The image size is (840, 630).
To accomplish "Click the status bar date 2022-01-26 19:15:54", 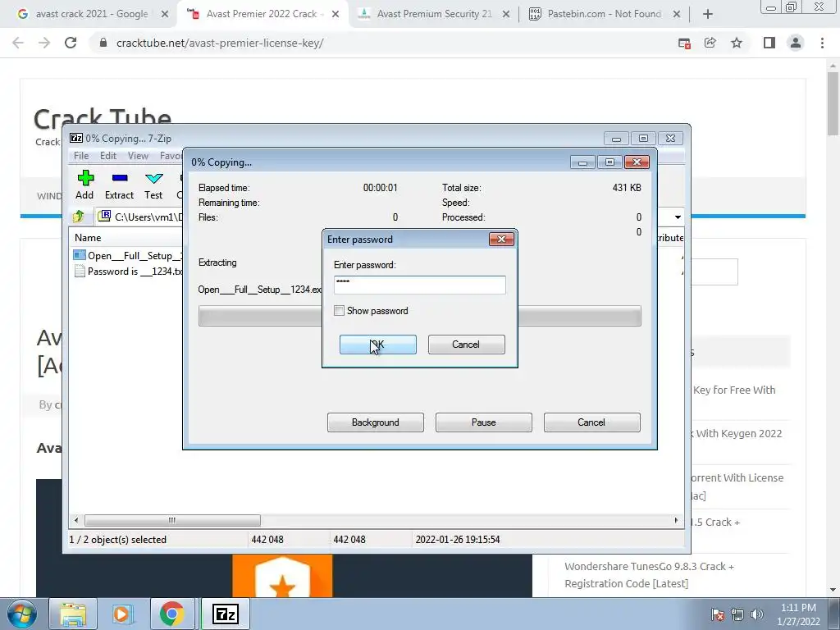I will [458, 540].
